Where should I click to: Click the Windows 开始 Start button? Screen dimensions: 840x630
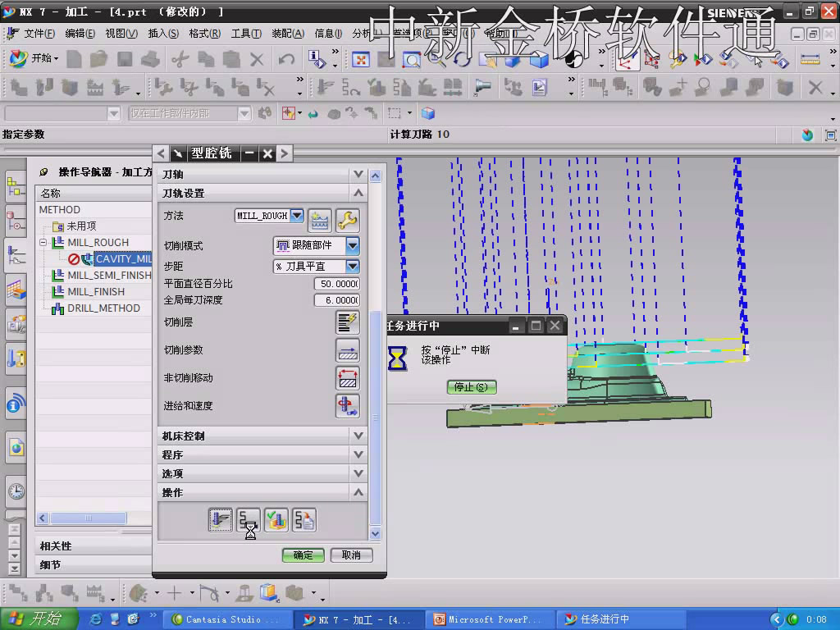[39, 619]
